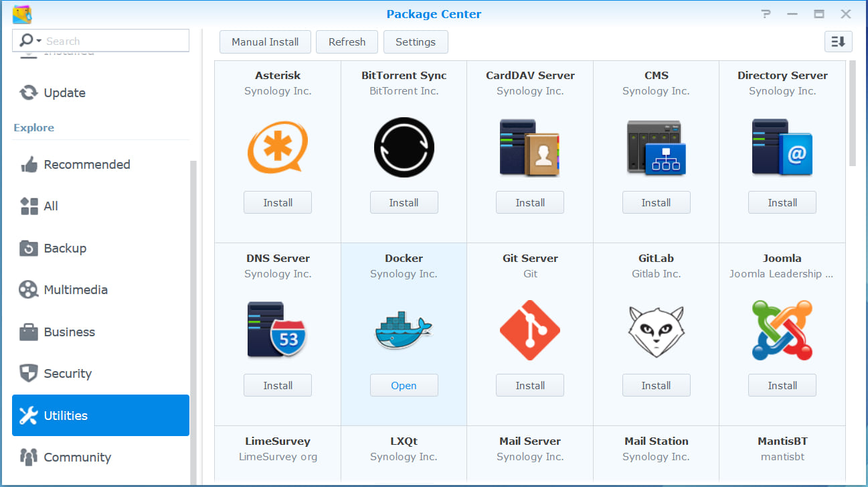Click the Update refresh arrows icon
Screen dimensions: 868x487
[x=28, y=92]
